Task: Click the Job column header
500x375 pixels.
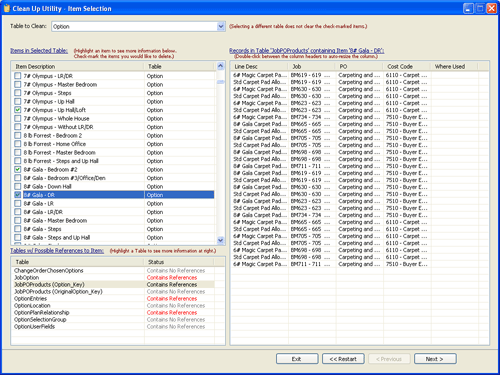Action: click(312, 67)
